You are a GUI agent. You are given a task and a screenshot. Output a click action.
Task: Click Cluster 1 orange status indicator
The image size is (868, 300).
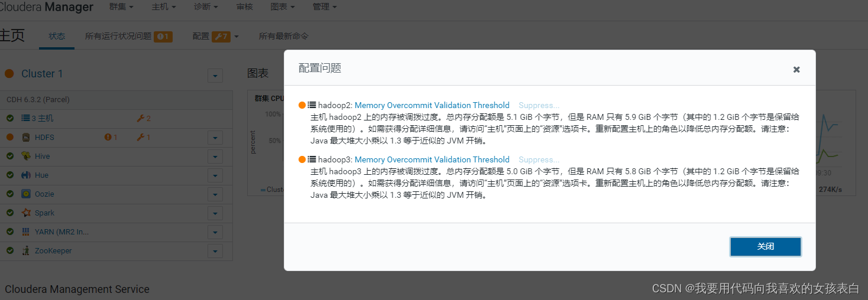click(x=9, y=74)
